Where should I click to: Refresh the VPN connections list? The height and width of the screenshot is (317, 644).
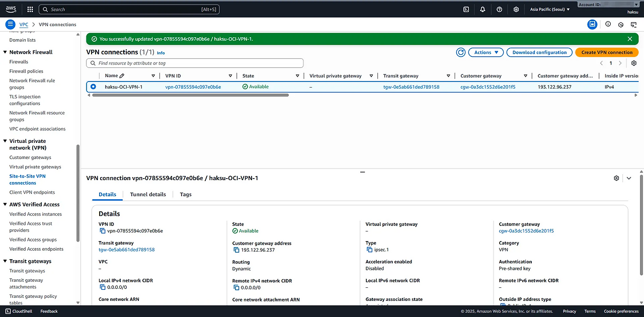click(x=460, y=52)
